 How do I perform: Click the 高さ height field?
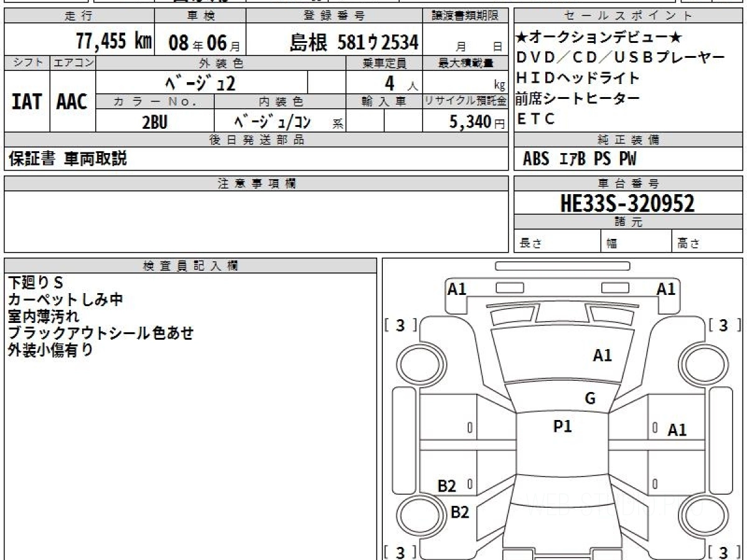(708, 241)
